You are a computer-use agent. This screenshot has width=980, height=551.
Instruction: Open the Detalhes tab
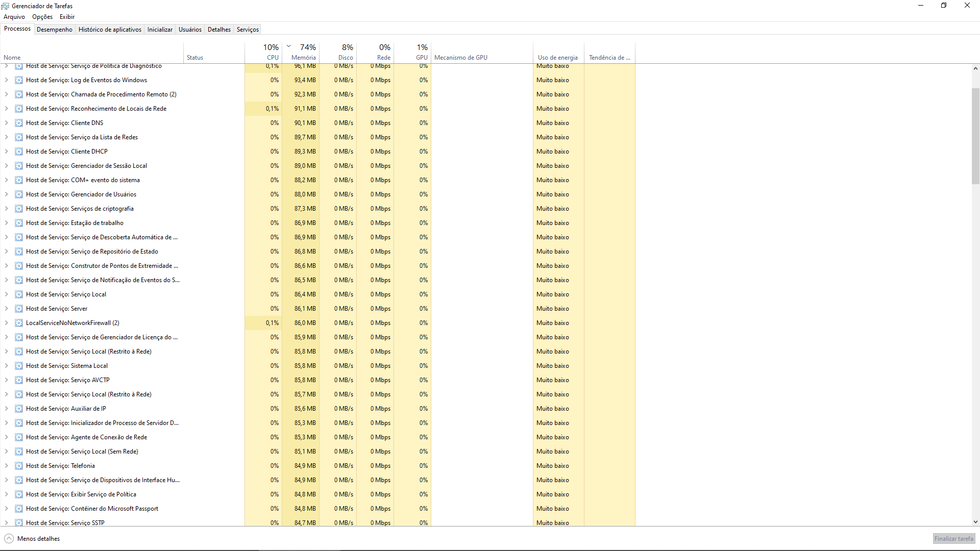(x=219, y=30)
